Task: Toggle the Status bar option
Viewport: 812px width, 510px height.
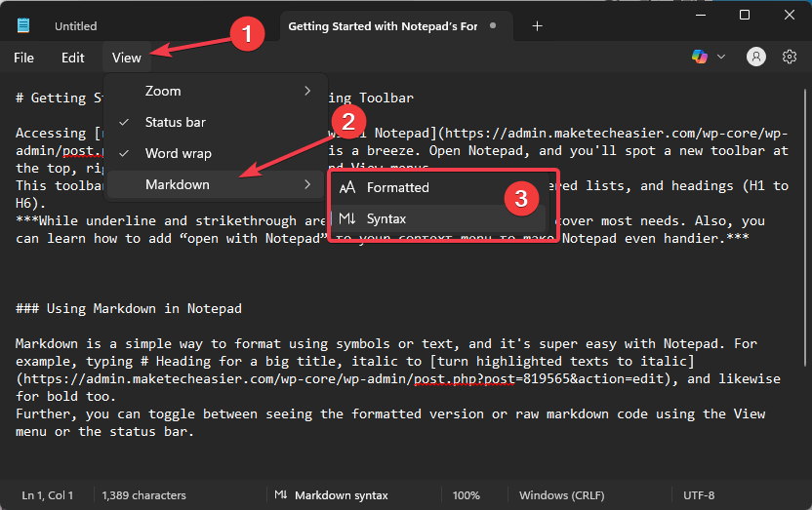Action: click(x=216, y=122)
